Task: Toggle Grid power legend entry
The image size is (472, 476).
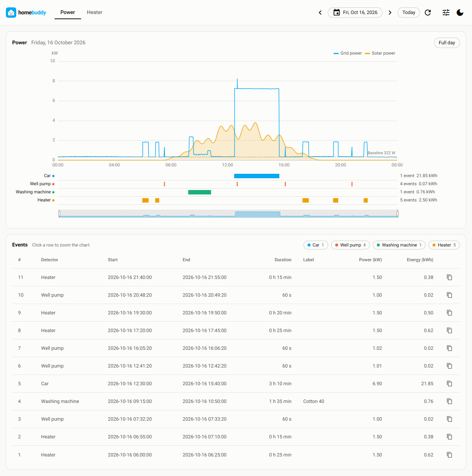Action: (348, 53)
